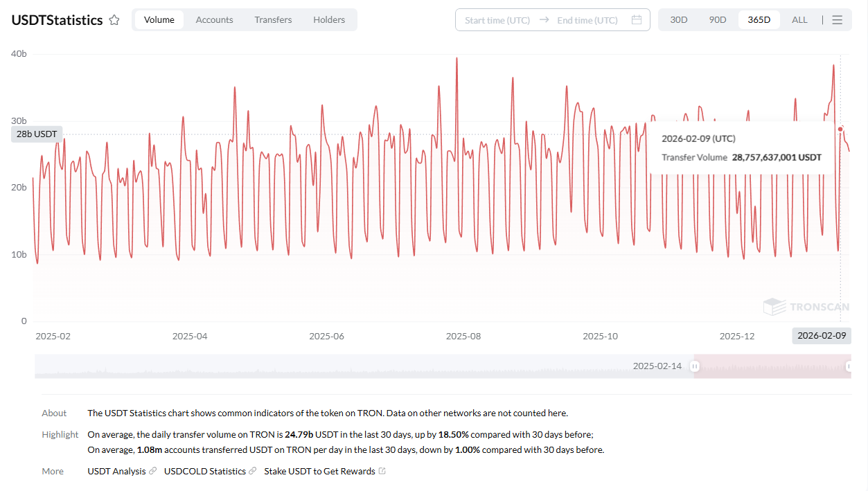Select the Volume tab
This screenshot has width=868, height=491.
(159, 20)
